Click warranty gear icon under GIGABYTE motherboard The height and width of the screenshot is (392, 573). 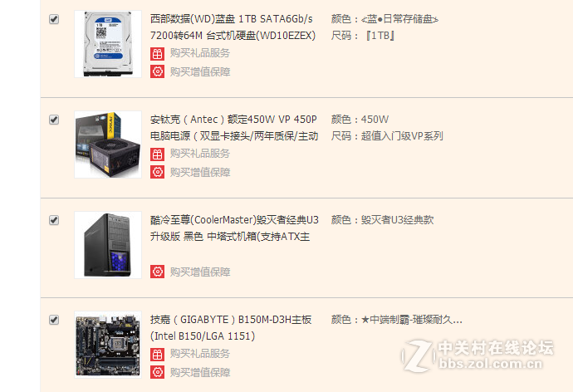[x=157, y=372]
